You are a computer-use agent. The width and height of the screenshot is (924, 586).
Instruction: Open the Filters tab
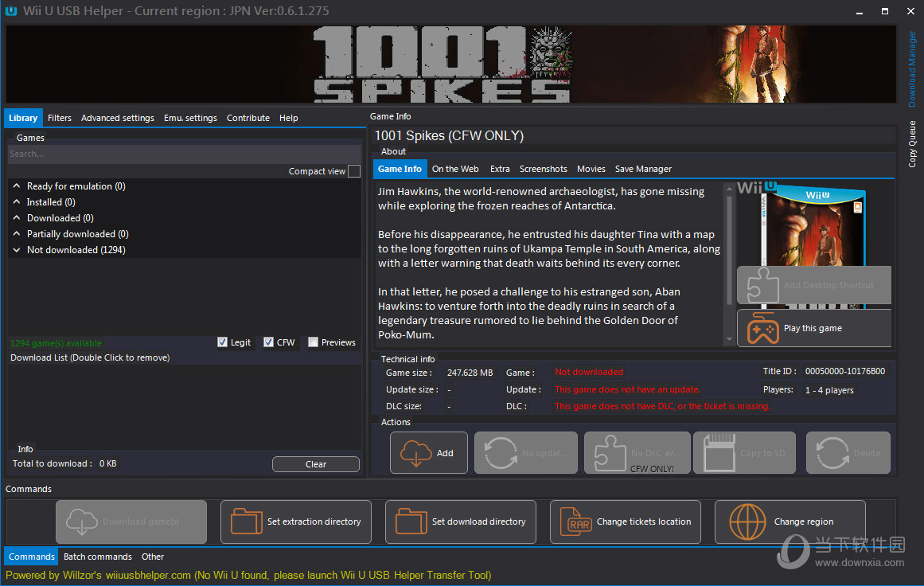(60, 118)
